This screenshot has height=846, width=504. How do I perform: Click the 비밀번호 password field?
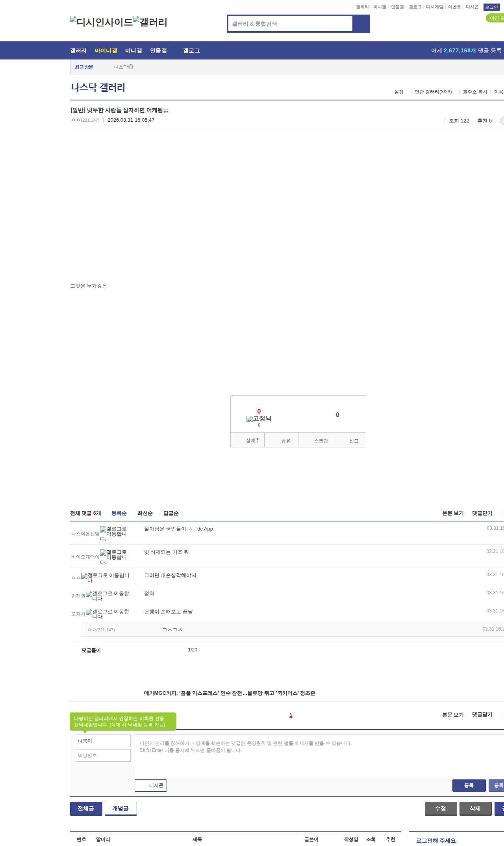pyautogui.click(x=103, y=755)
